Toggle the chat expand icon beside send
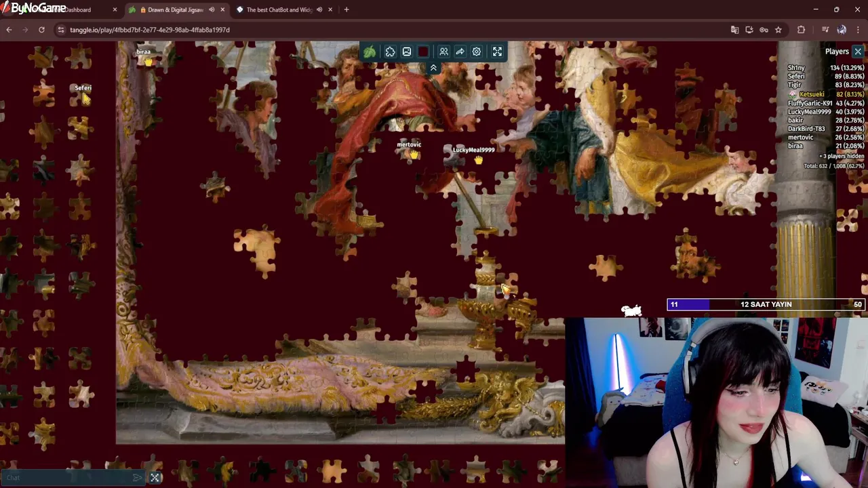 155,478
